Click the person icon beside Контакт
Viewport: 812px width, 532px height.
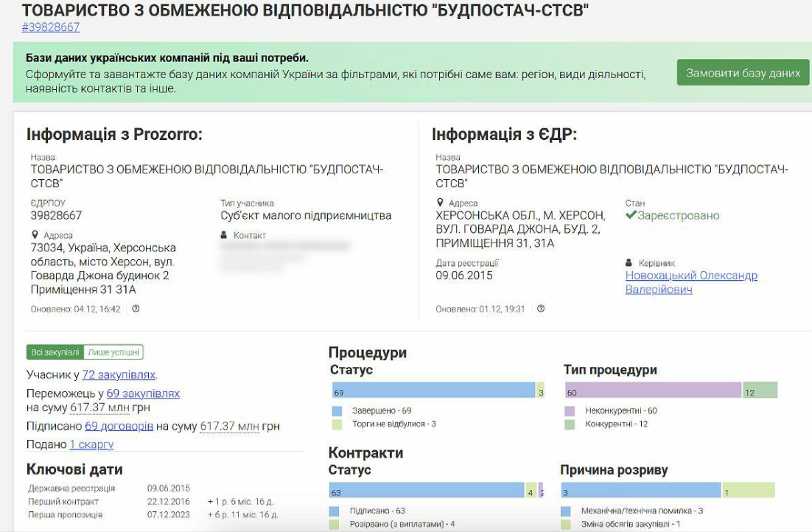tap(224, 235)
